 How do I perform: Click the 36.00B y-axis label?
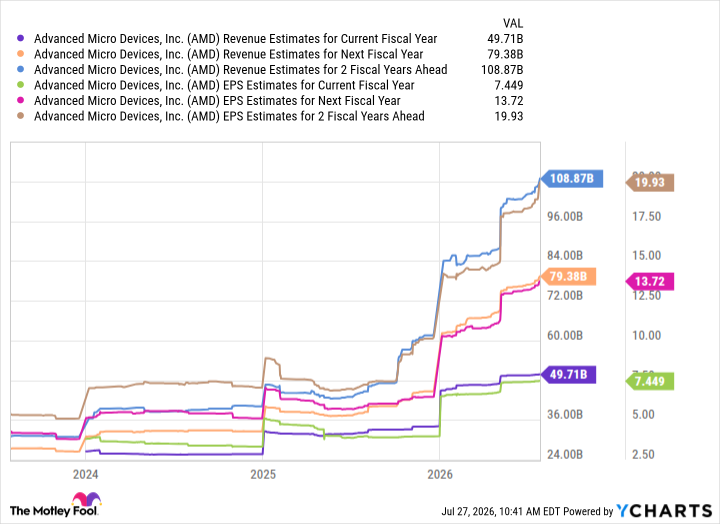pos(565,415)
